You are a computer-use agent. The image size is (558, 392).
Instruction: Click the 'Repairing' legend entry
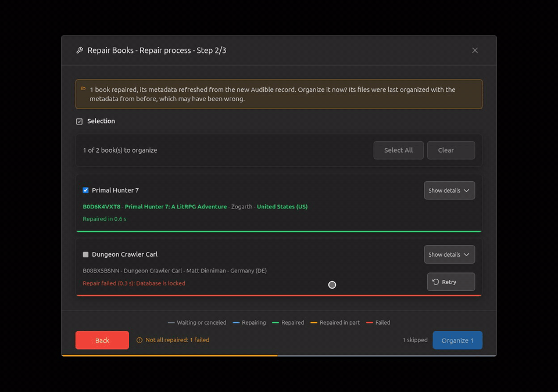[249, 322]
